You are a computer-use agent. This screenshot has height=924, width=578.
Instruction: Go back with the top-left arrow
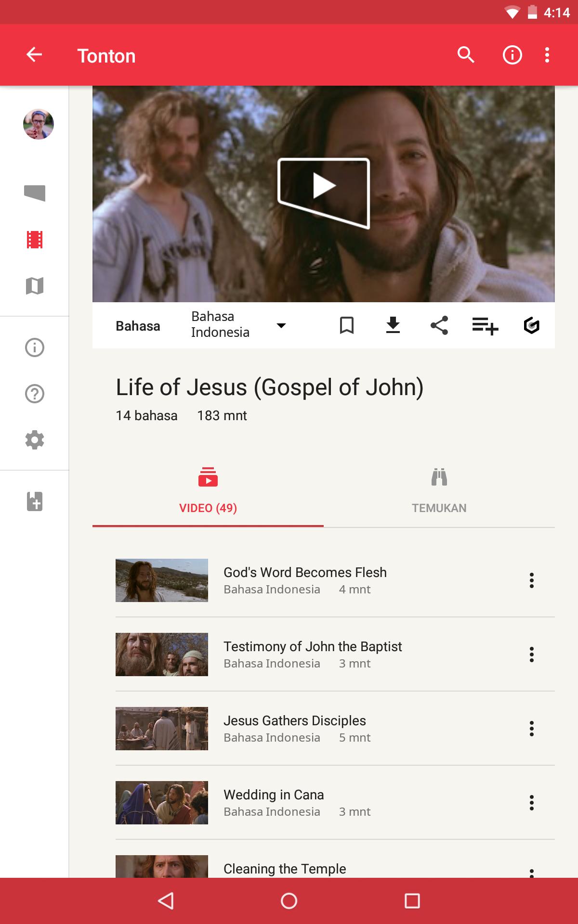click(x=34, y=55)
